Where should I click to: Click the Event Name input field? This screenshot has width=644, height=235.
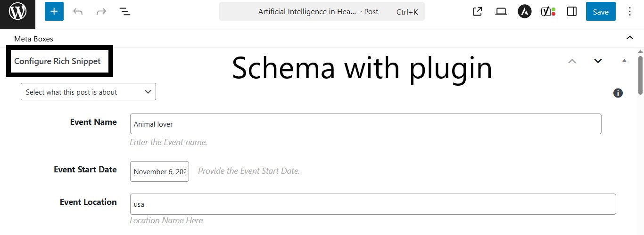[x=365, y=124]
